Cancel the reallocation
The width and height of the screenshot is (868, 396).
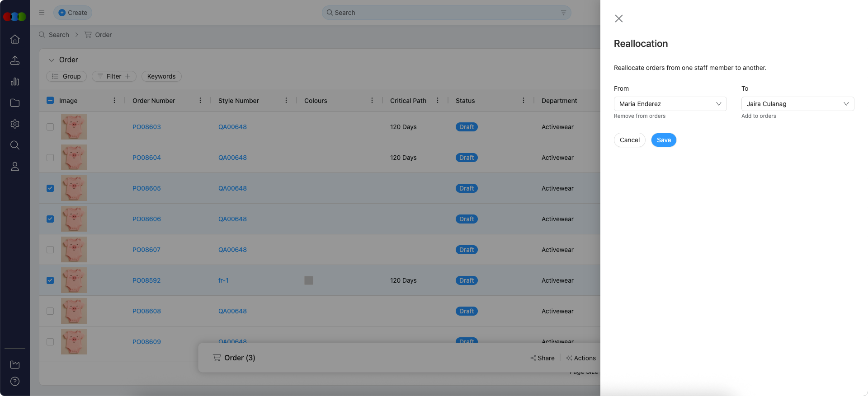point(629,140)
